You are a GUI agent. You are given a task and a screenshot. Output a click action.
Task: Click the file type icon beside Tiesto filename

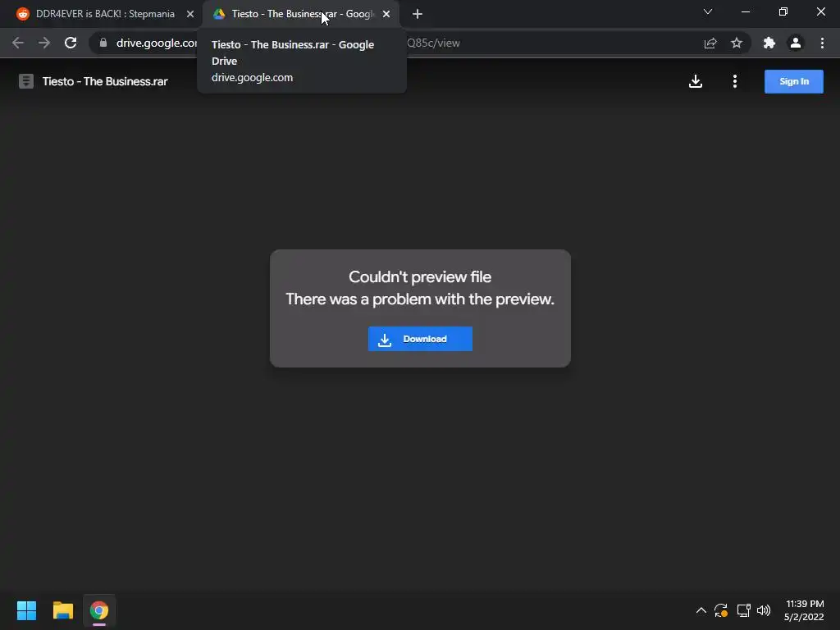25,81
